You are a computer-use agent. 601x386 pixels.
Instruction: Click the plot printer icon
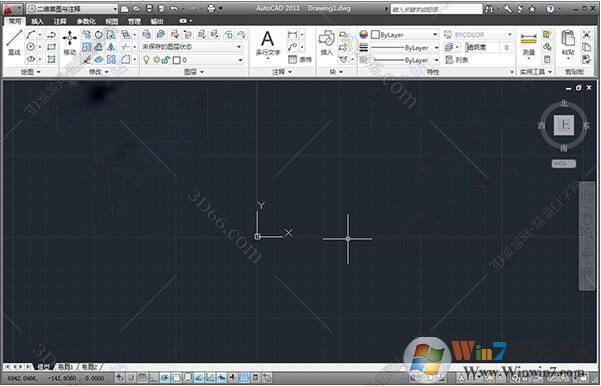click(211, 8)
